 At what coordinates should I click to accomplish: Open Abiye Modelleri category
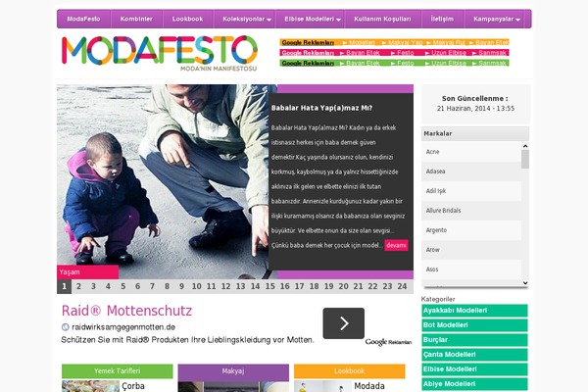tap(474, 384)
